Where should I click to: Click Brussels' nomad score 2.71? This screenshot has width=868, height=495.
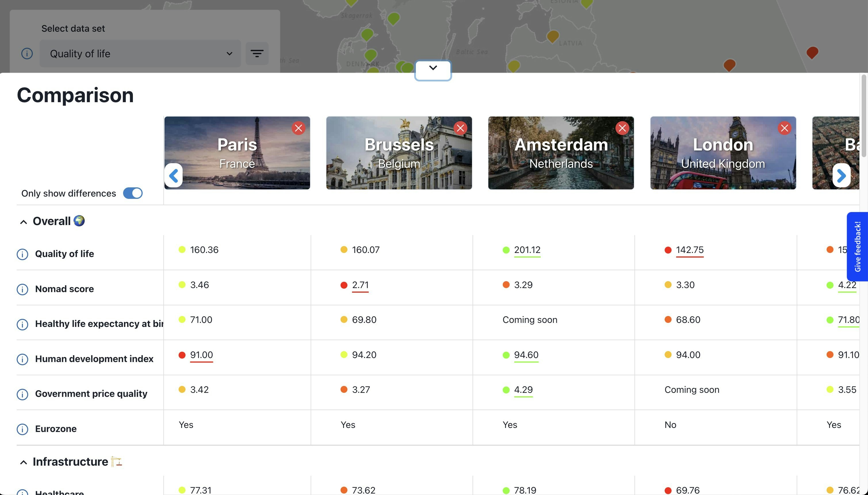pos(360,285)
